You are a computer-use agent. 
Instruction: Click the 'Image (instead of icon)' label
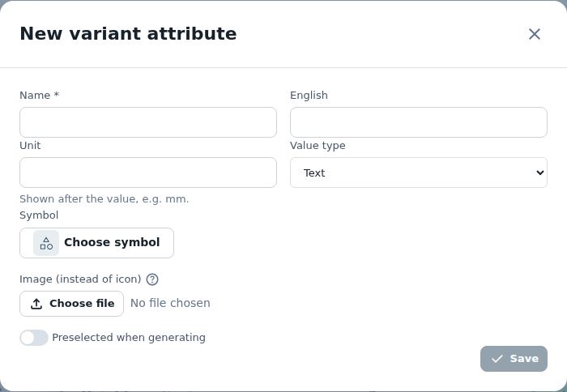pos(80,279)
